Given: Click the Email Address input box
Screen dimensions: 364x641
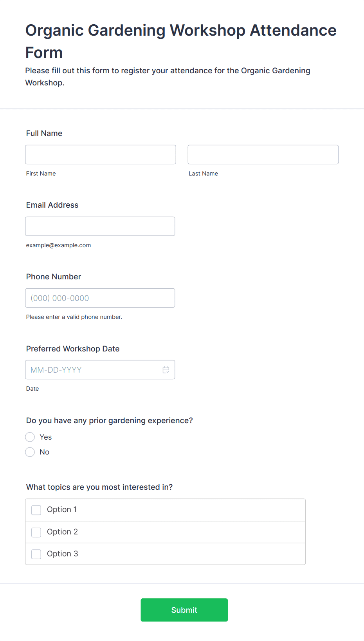Looking at the screenshot, I should coord(100,226).
